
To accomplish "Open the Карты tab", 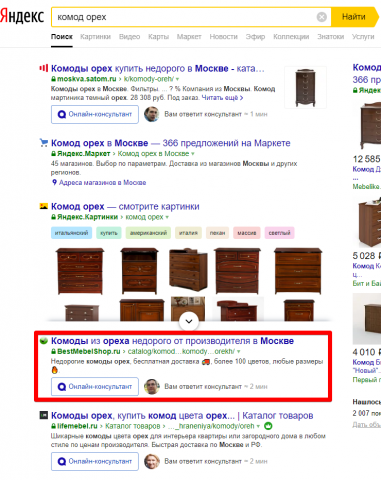I will [x=158, y=37].
